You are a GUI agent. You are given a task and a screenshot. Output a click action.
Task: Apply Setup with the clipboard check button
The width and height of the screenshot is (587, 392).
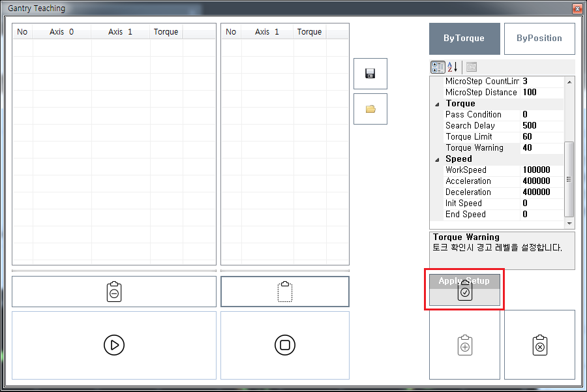(464, 291)
